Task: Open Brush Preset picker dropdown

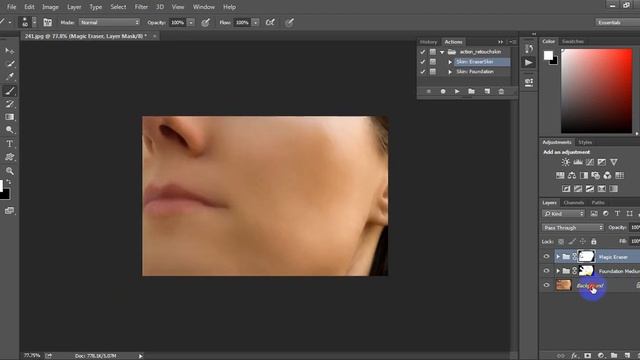Action: (x=34, y=22)
